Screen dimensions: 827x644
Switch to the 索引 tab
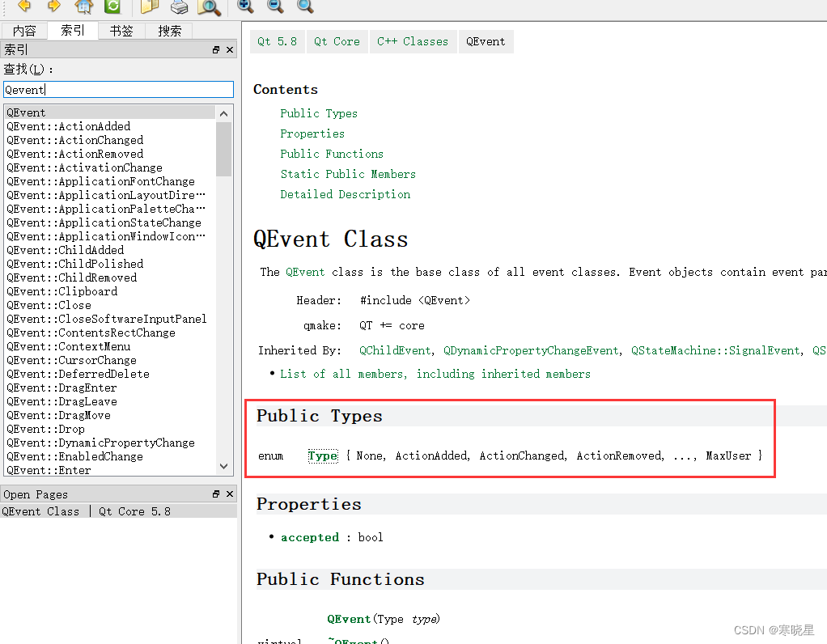click(x=73, y=30)
